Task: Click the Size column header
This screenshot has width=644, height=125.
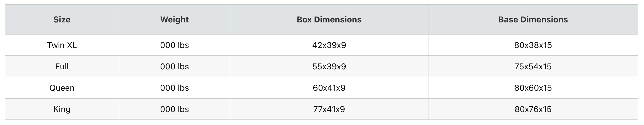Action: pos(62,20)
